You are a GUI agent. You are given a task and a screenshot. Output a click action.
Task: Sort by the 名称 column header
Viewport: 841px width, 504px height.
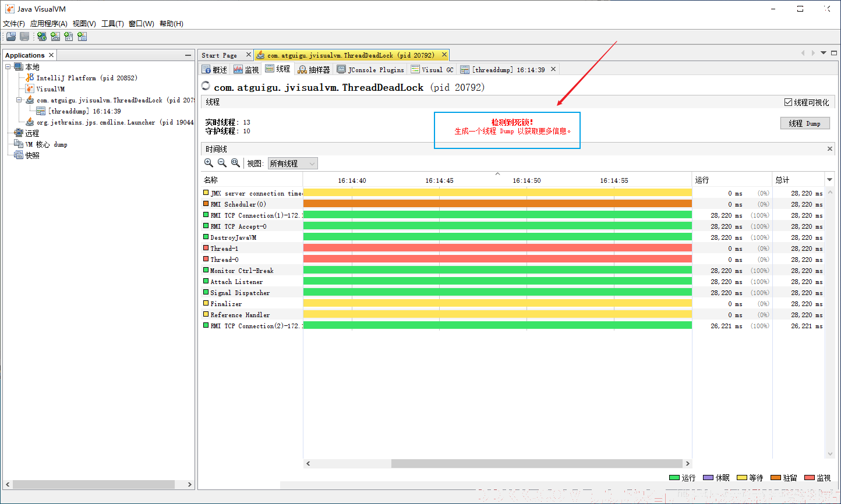[x=252, y=180]
